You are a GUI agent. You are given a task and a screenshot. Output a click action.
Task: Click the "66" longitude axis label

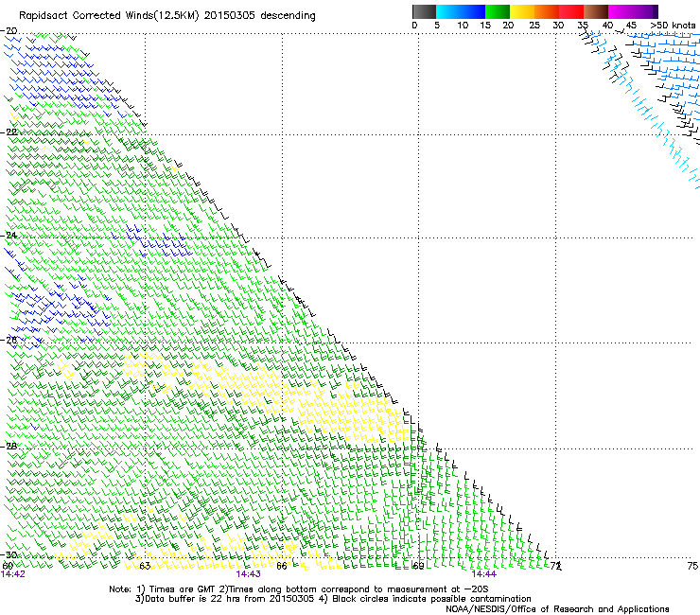tap(282, 566)
